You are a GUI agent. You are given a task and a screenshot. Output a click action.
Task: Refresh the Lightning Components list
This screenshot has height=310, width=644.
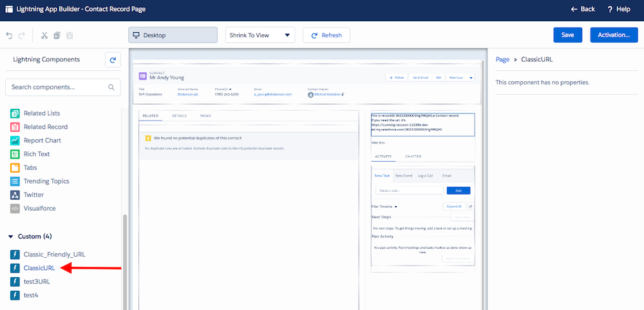pyautogui.click(x=113, y=59)
